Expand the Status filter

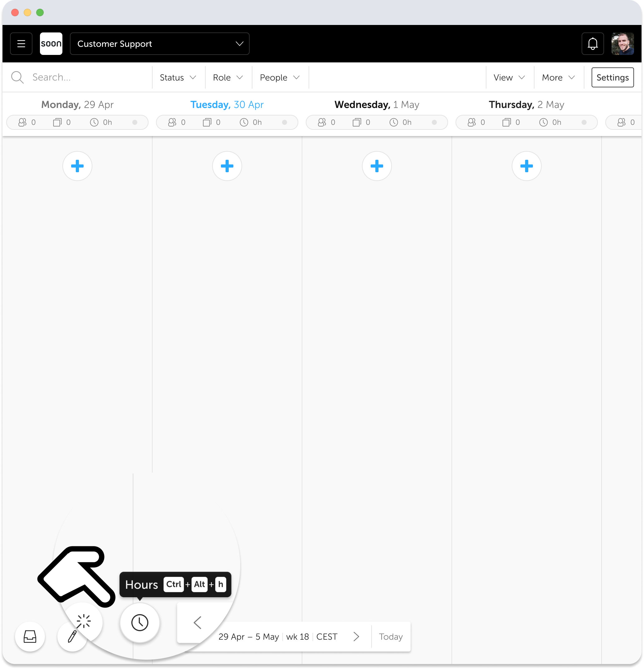(x=178, y=77)
